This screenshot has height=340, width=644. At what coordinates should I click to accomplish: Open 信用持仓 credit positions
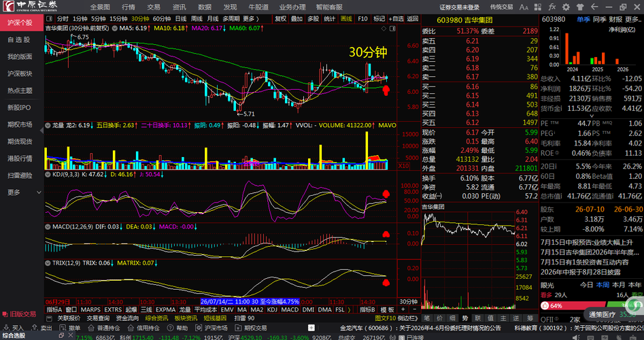tap(143, 328)
